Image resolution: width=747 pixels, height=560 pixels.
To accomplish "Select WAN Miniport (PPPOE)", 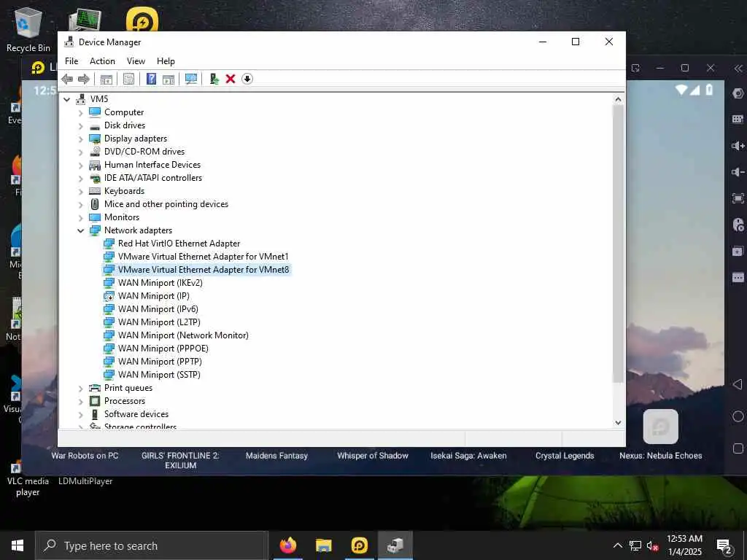I will click(163, 349).
